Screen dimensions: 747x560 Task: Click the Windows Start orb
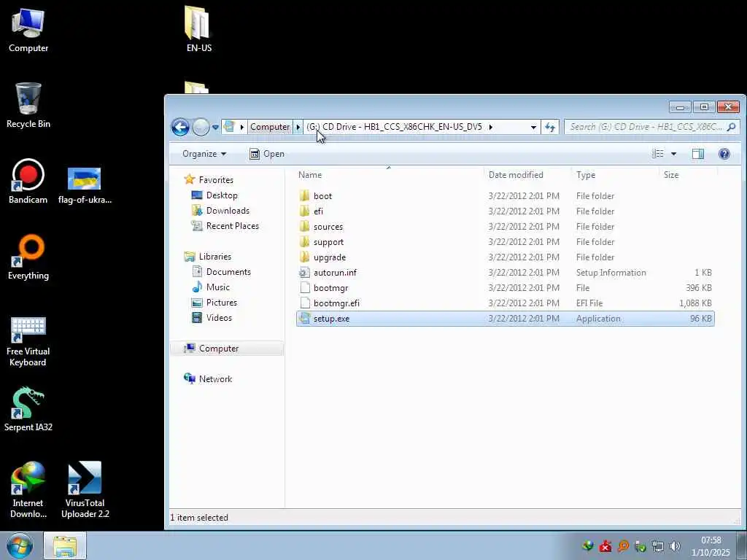click(x=20, y=545)
